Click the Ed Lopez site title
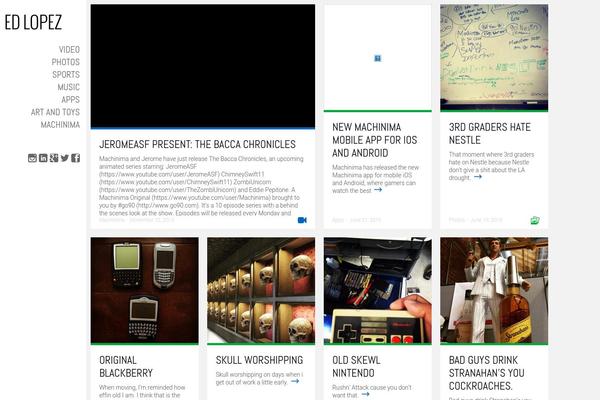This screenshot has height=400, width=600. [x=33, y=23]
